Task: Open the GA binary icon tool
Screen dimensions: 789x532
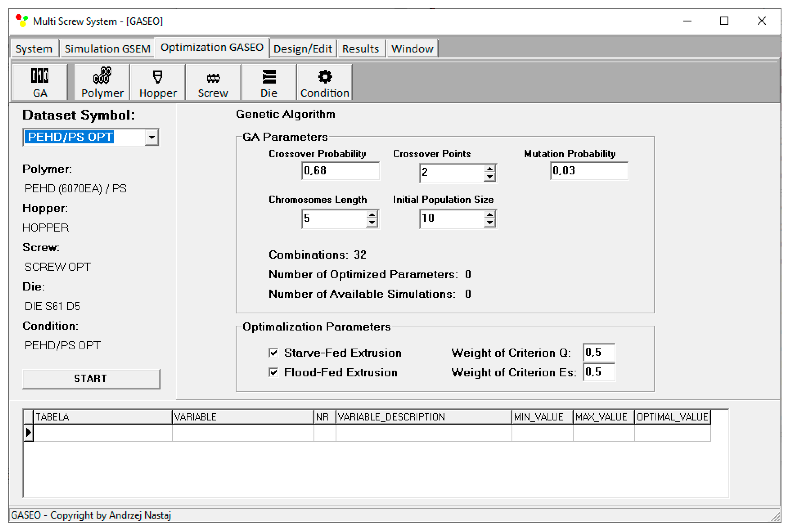Action: pos(40,82)
